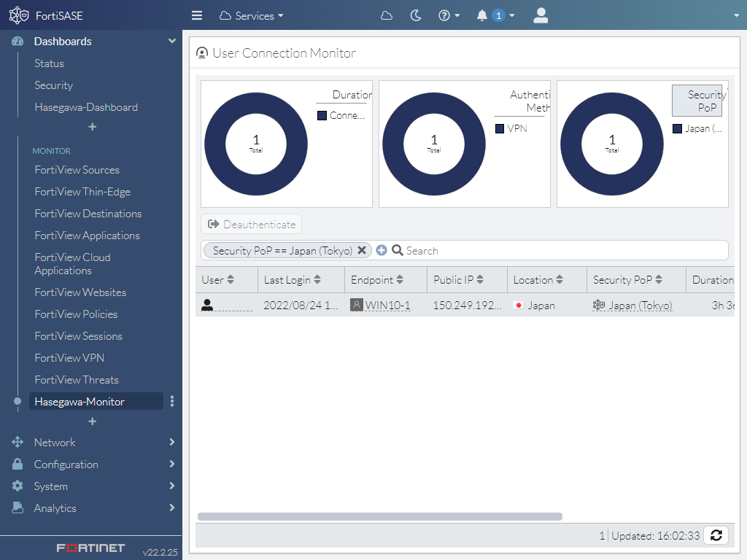Toggle dark mode moon icon

tap(416, 15)
